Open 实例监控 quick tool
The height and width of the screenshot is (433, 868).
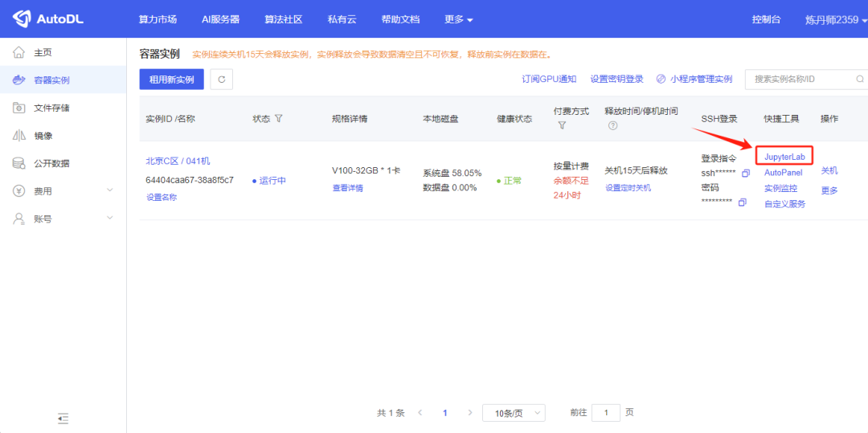[x=780, y=188]
